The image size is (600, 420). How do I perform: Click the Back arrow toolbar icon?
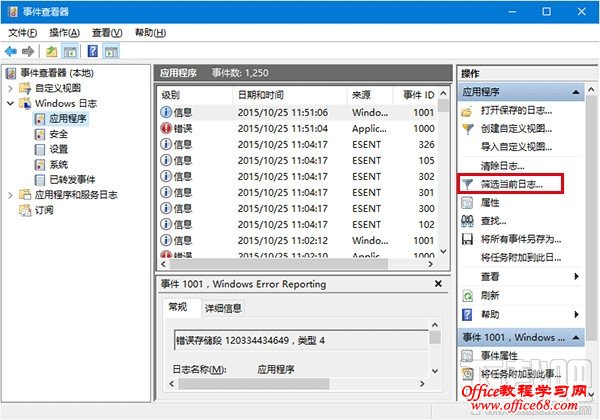coord(11,51)
